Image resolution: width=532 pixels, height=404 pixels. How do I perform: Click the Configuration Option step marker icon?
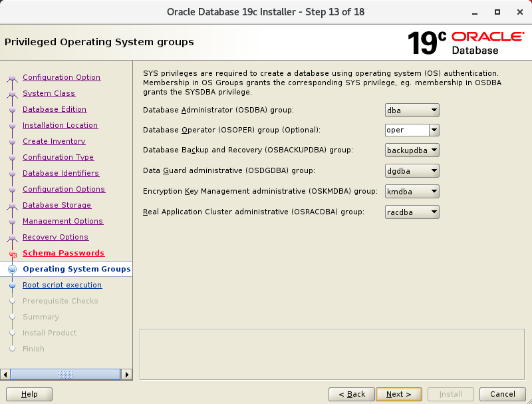click(12, 78)
